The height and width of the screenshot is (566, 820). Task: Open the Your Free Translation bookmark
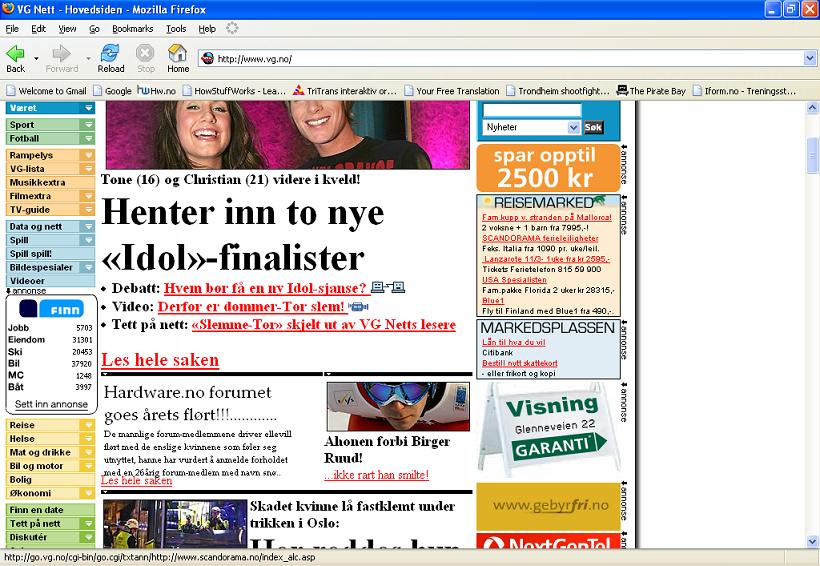point(452,91)
